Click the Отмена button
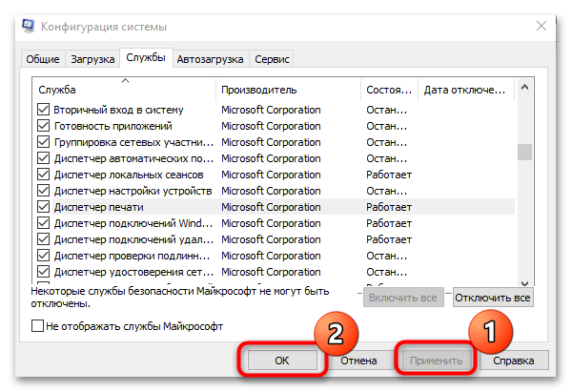The width and height of the screenshot is (572, 392). click(358, 361)
